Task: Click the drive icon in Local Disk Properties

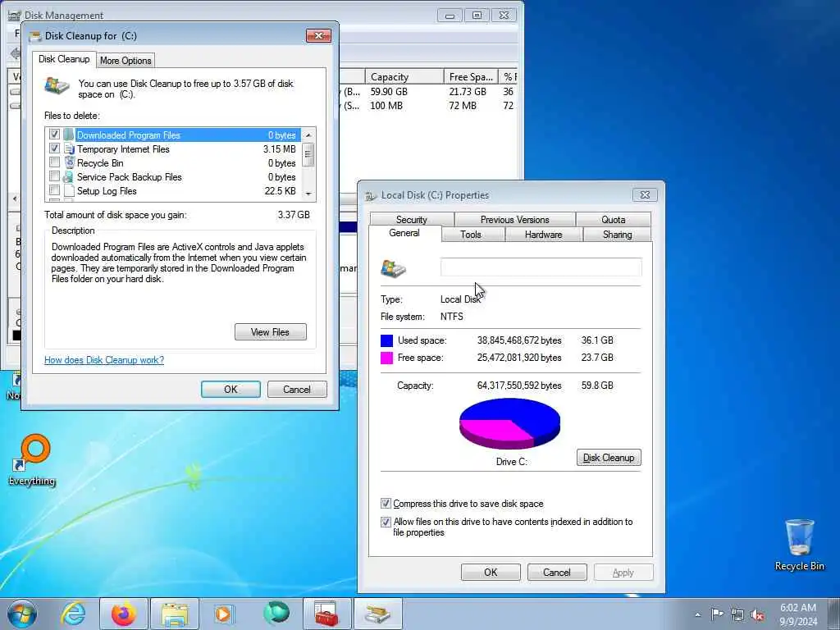Action: click(x=393, y=268)
